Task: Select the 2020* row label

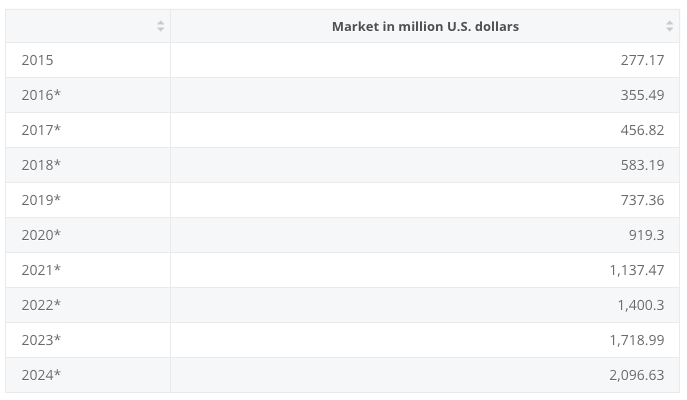Action: click(x=41, y=235)
